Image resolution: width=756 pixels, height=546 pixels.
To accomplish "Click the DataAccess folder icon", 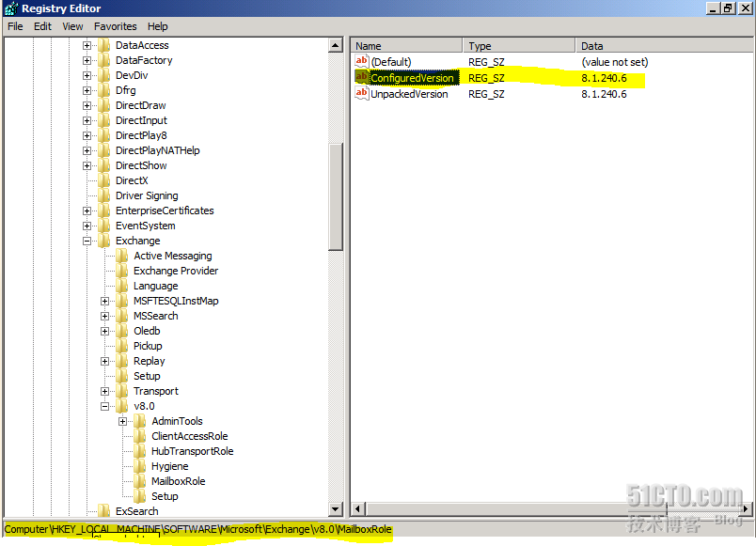I will pyautogui.click(x=103, y=45).
